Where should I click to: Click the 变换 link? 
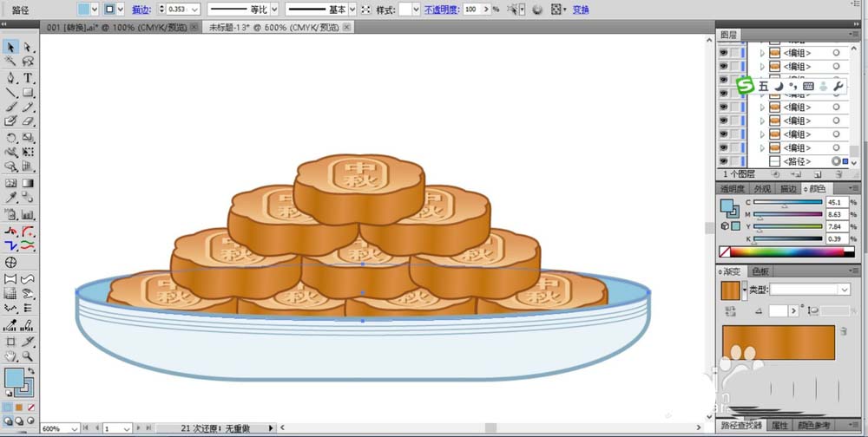[x=581, y=10]
